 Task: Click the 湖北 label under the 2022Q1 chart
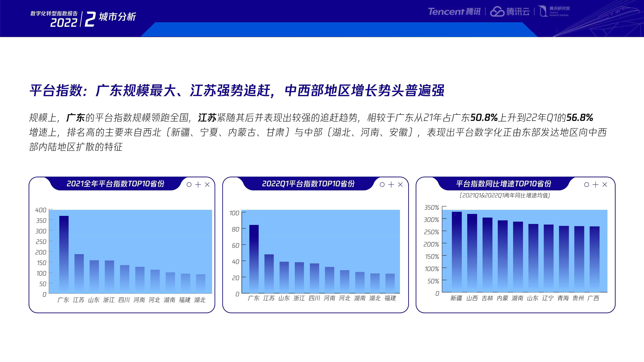[375, 298]
